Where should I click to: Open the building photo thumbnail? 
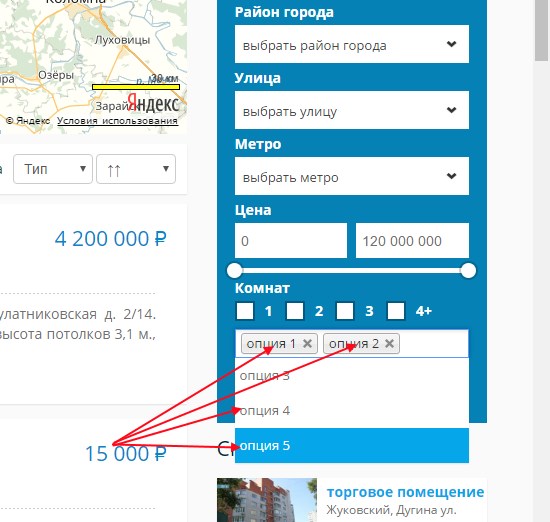click(267, 500)
